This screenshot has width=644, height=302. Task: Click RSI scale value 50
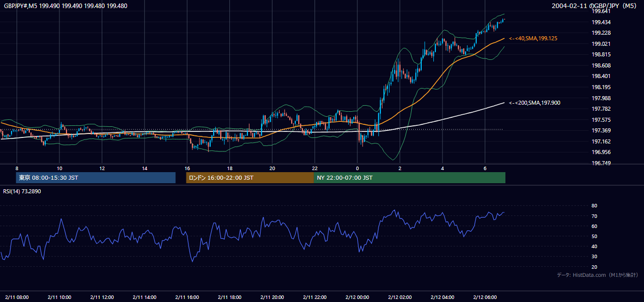[595, 236]
